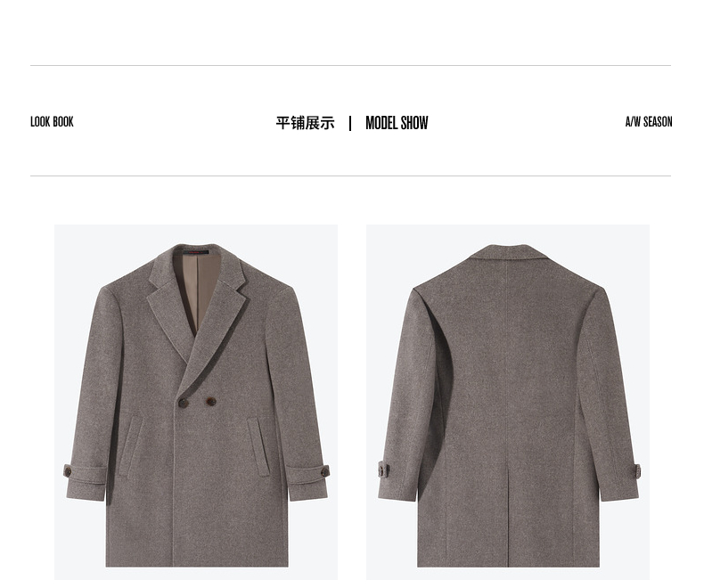This screenshot has width=704, height=588.
Task: Open the front view coat image
Action: [196, 402]
